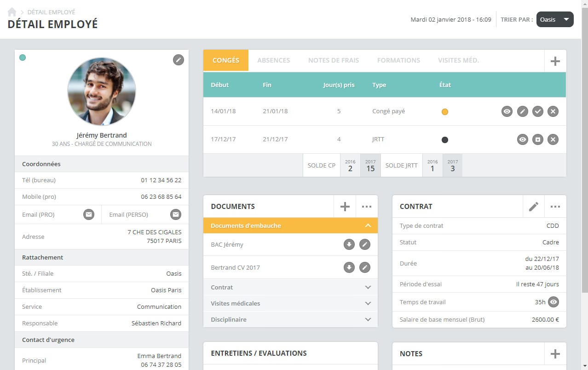Expand the Visites médicales section
Viewport: 588px width, 370px height.
click(290, 303)
